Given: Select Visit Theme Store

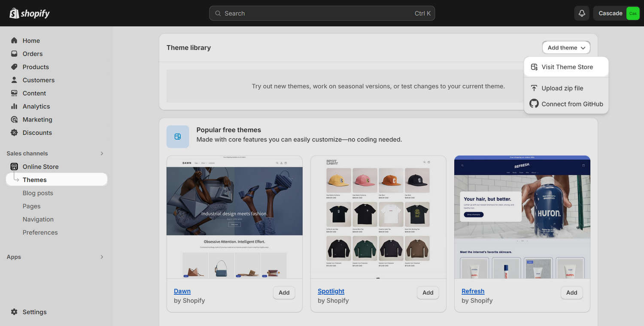Looking at the screenshot, I should coord(566,67).
